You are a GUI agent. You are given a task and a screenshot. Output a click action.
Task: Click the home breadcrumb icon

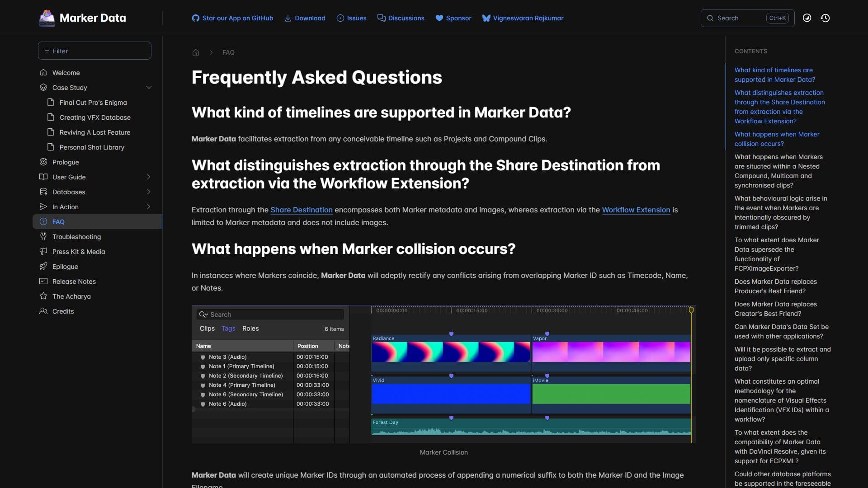[196, 52]
